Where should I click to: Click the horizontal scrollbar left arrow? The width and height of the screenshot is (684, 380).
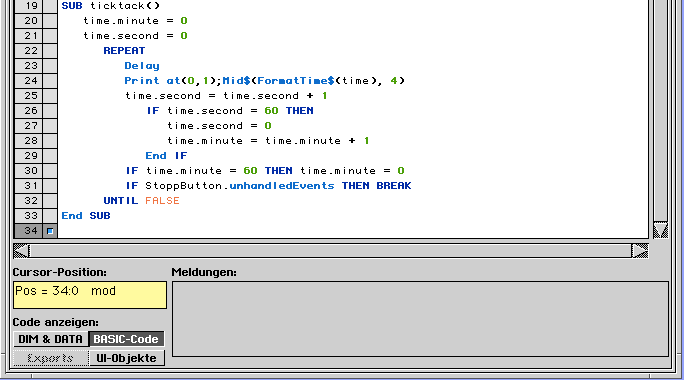click(x=21, y=251)
